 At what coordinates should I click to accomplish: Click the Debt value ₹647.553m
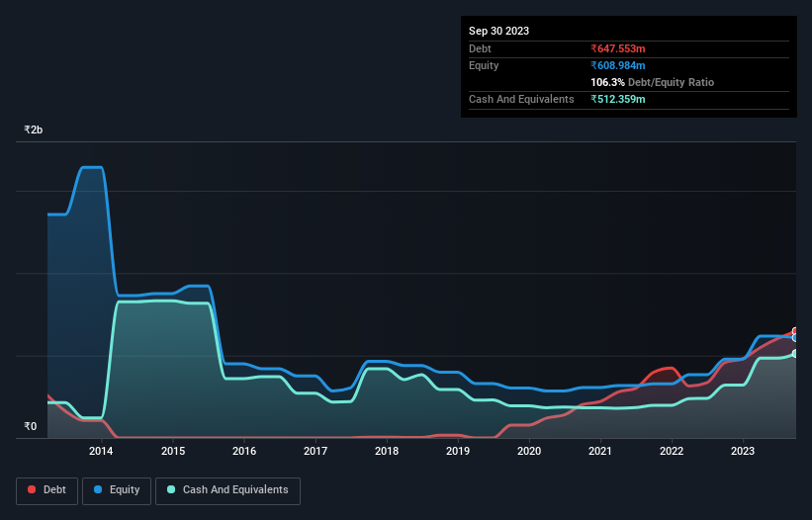click(x=618, y=48)
